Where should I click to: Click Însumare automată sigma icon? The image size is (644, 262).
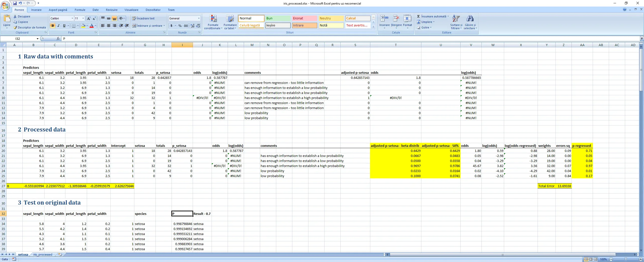418,16
